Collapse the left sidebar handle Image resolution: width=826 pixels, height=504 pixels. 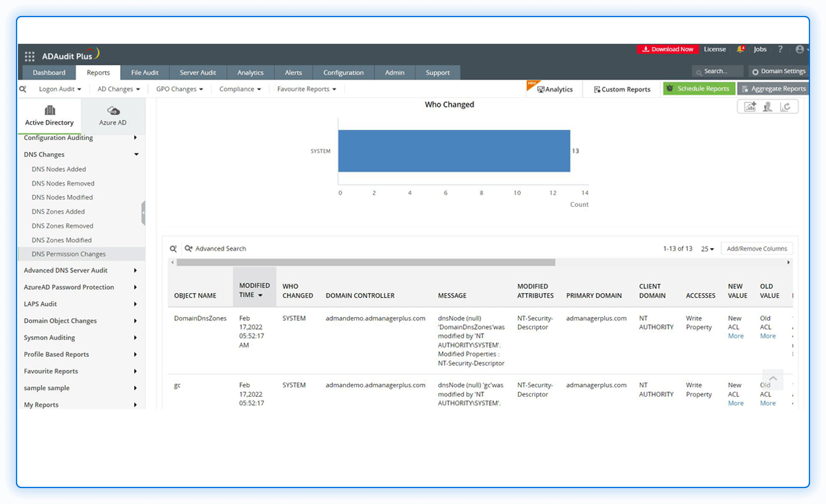tap(143, 214)
